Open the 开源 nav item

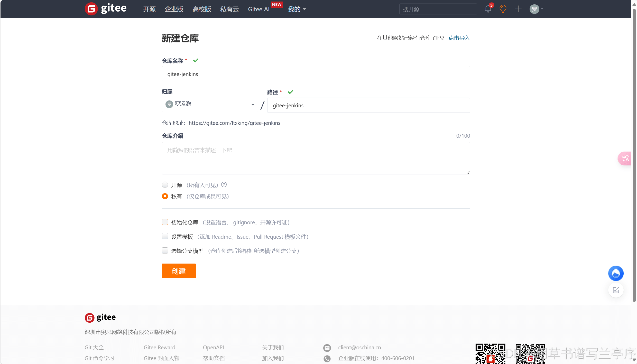pyautogui.click(x=149, y=9)
